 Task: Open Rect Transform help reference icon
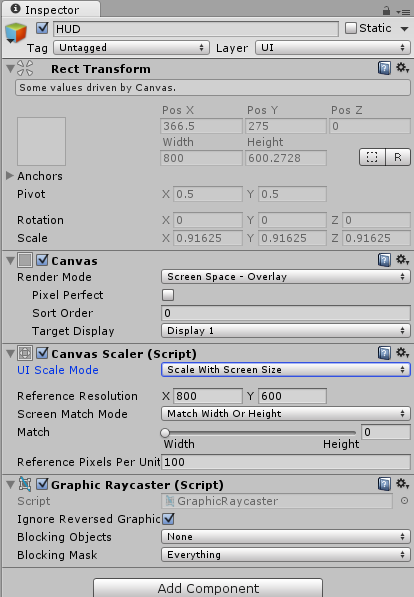click(x=384, y=69)
